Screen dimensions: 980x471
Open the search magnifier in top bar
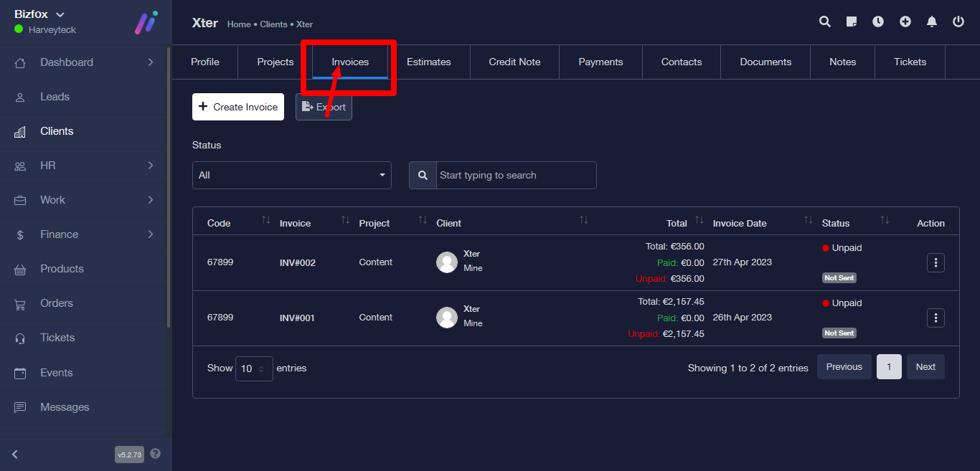[x=825, y=22]
